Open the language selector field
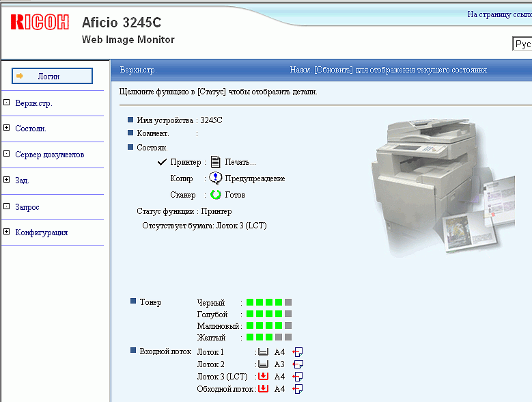The width and height of the screenshot is (532, 402). coord(522,44)
